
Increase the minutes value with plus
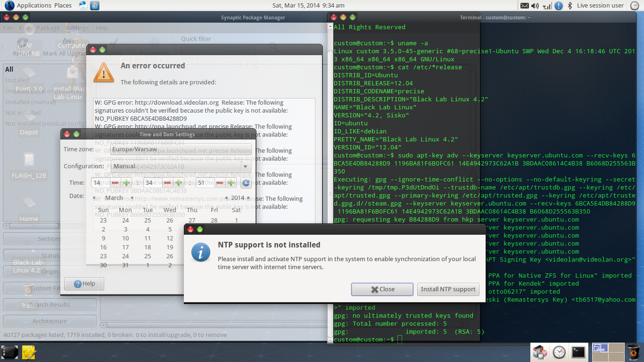point(178,182)
